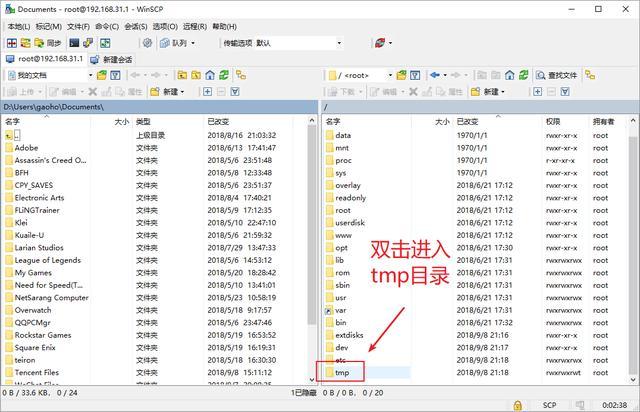Sort local files by 名字 column
The height and width of the screenshot is (412, 640).
point(47,122)
